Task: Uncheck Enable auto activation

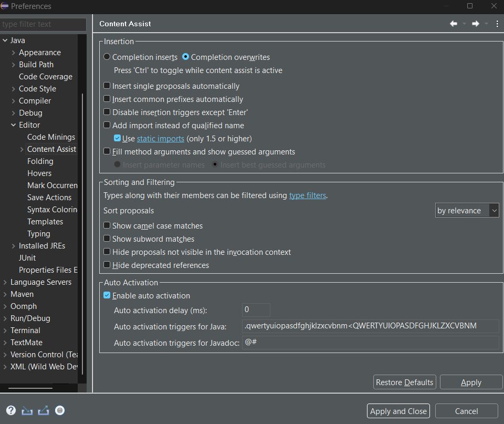Action: [x=107, y=295]
